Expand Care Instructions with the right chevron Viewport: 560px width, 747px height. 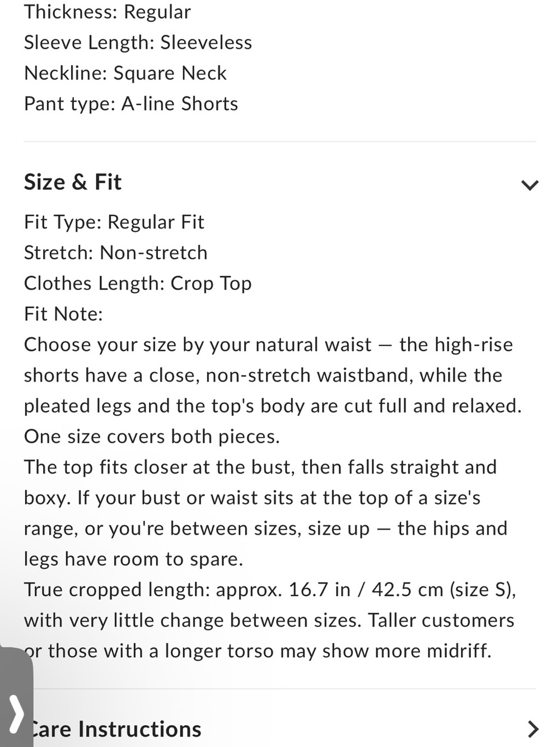tap(533, 729)
